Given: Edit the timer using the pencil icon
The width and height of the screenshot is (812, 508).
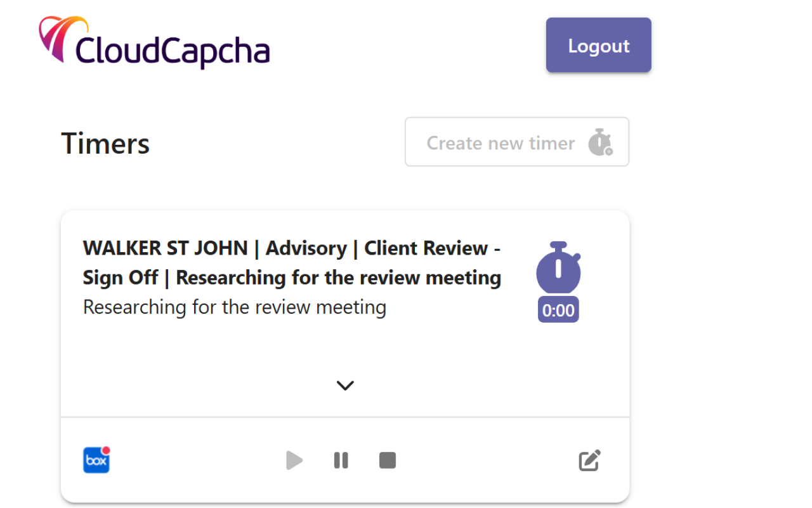Looking at the screenshot, I should [589, 460].
